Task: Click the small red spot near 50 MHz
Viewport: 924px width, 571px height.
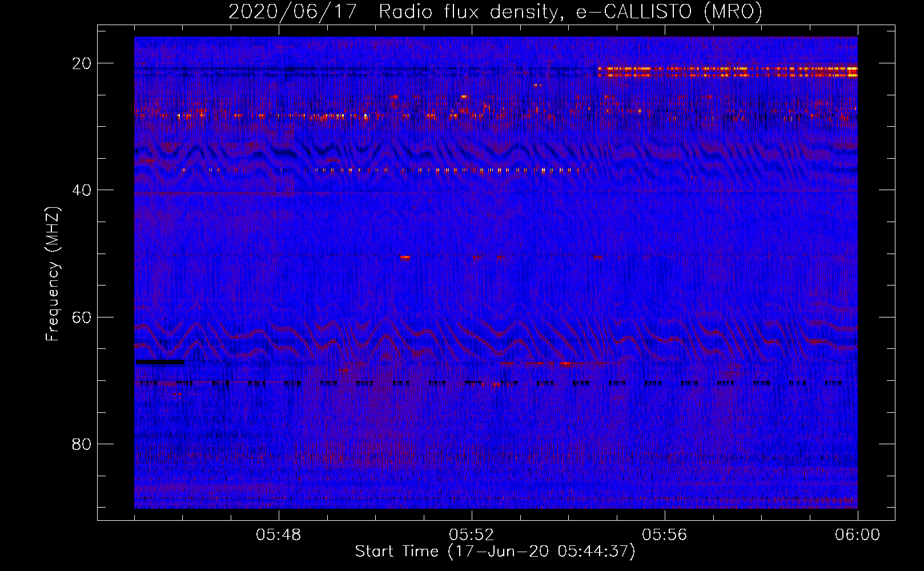Action: [x=405, y=258]
